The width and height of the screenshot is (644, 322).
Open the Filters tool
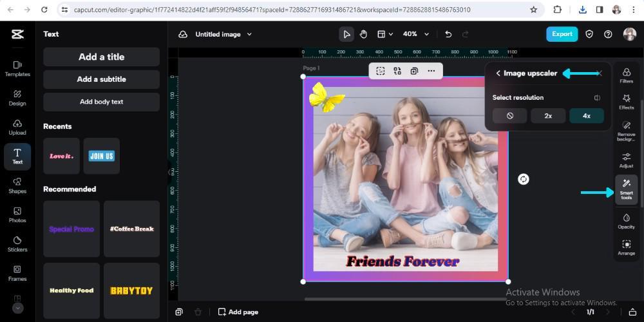pyautogui.click(x=627, y=75)
